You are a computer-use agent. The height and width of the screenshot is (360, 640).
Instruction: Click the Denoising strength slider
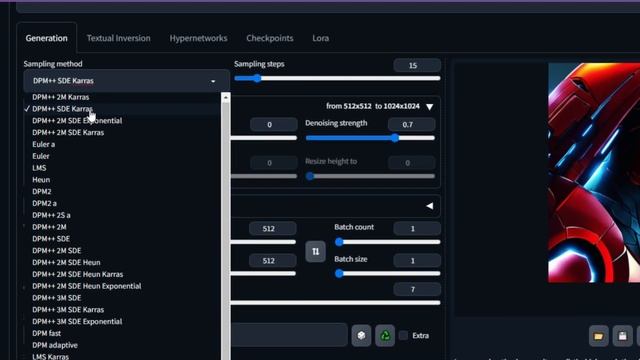click(x=370, y=138)
